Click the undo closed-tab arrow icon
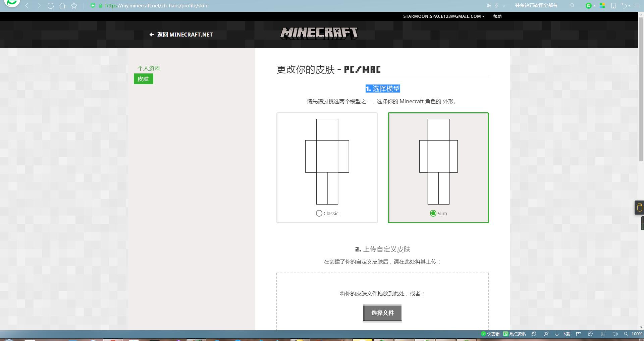 click(624, 6)
